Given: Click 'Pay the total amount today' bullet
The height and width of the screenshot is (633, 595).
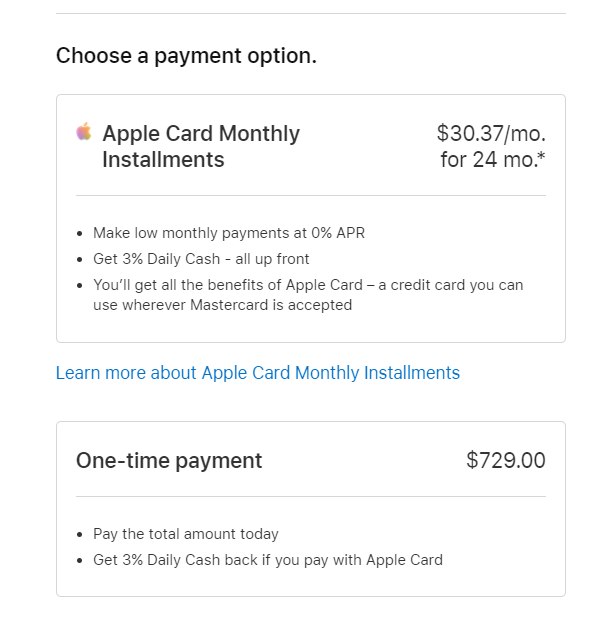Looking at the screenshot, I should point(186,534).
